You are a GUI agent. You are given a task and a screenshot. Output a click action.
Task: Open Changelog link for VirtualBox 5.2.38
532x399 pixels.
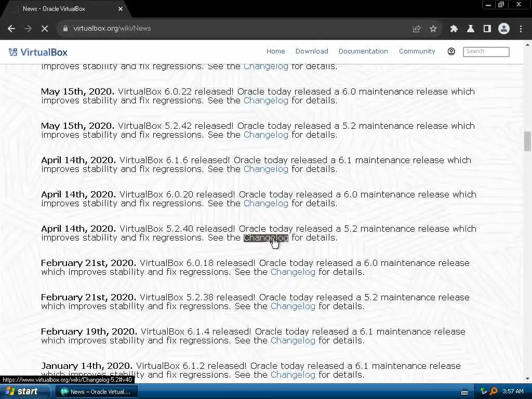point(293,307)
